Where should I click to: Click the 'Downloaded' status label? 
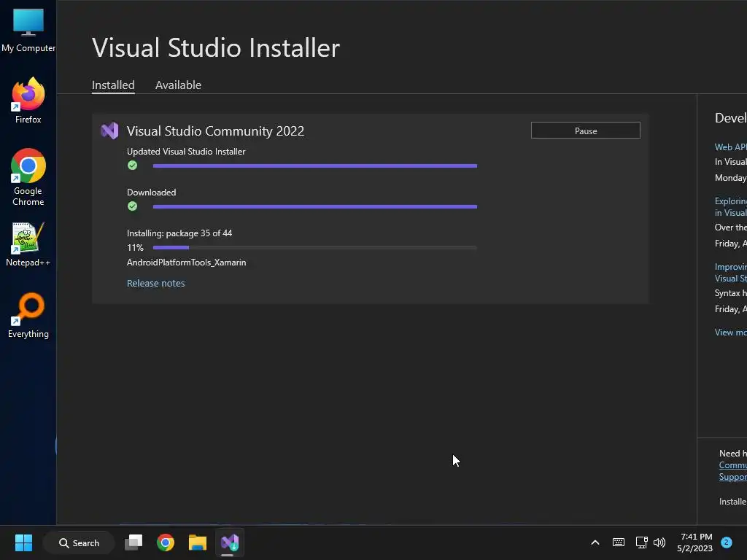point(152,192)
